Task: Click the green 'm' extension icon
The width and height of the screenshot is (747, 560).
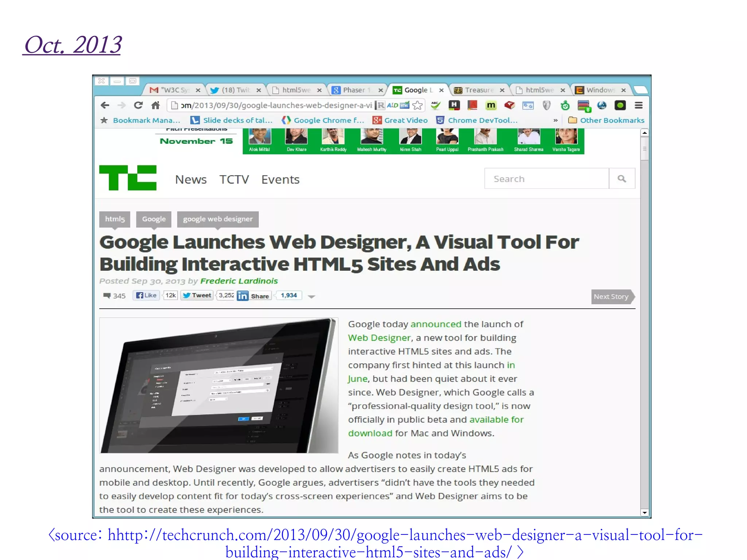Action: point(491,105)
